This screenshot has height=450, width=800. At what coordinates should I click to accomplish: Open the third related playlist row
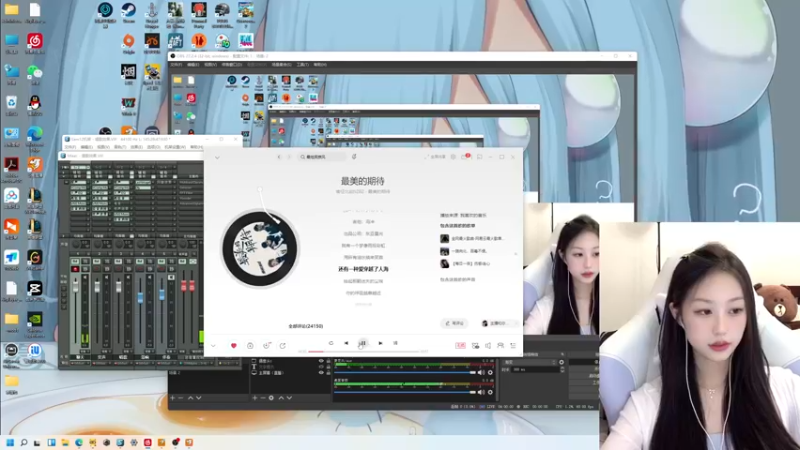coord(472,264)
